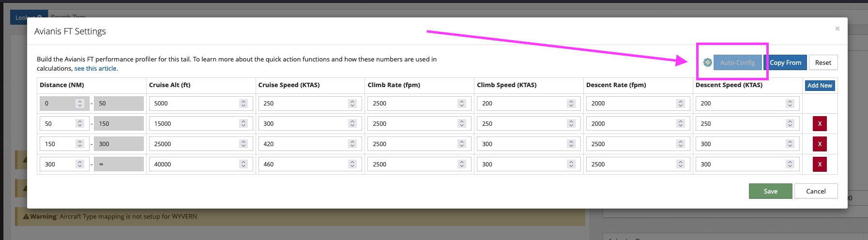Image resolution: width=868 pixels, height=240 pixels.
Task: Click the warning icon before Aircraft Type mapping
Action: (x=26, y=216)
